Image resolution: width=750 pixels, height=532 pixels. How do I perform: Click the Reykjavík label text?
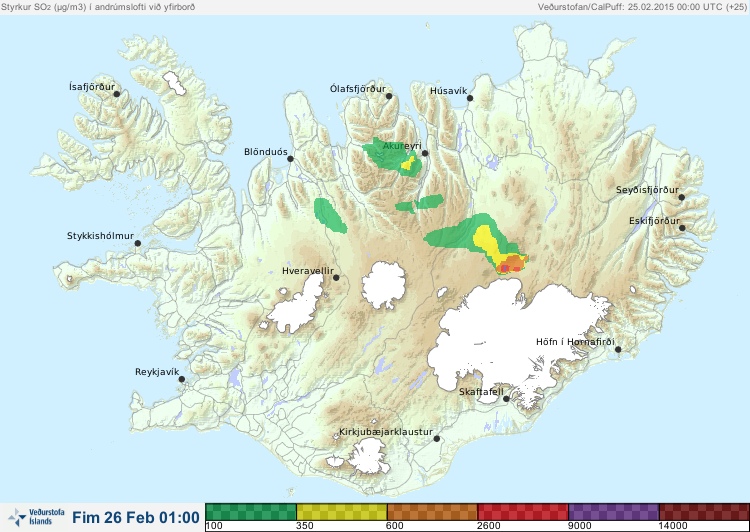point(157,372)
